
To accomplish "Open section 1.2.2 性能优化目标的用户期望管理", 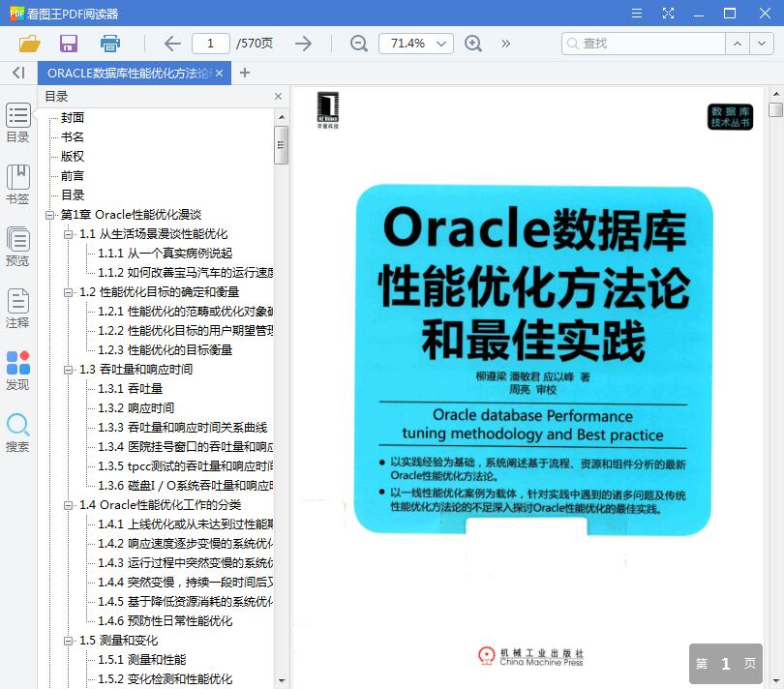I will (186, 331).
